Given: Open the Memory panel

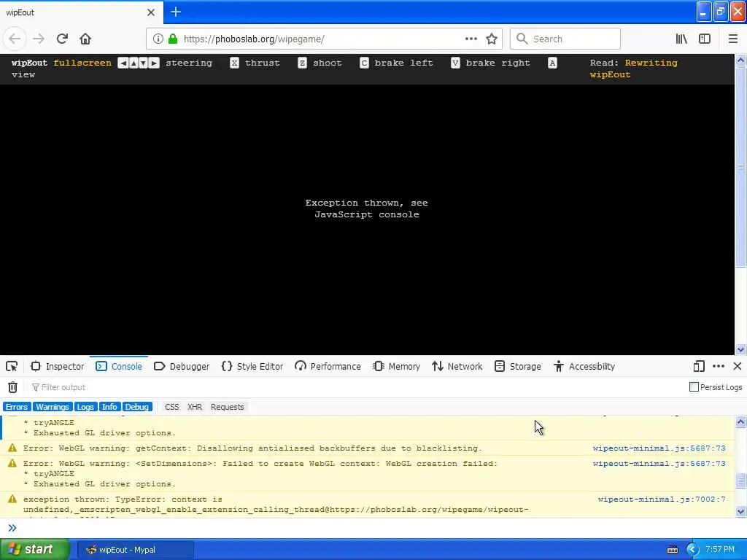Looking at the screenshot, I should [x=397, y=366].
